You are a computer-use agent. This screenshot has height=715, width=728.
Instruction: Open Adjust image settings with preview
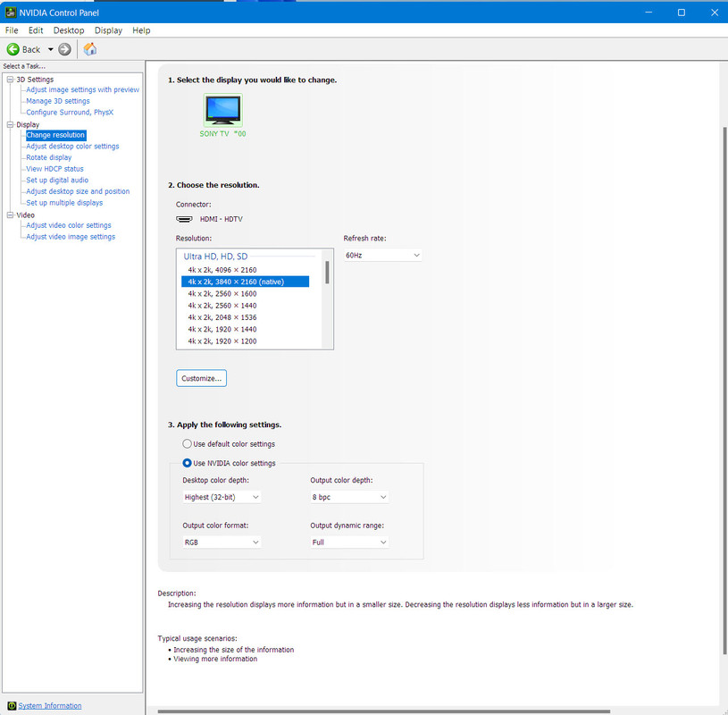tap(83, 89)
